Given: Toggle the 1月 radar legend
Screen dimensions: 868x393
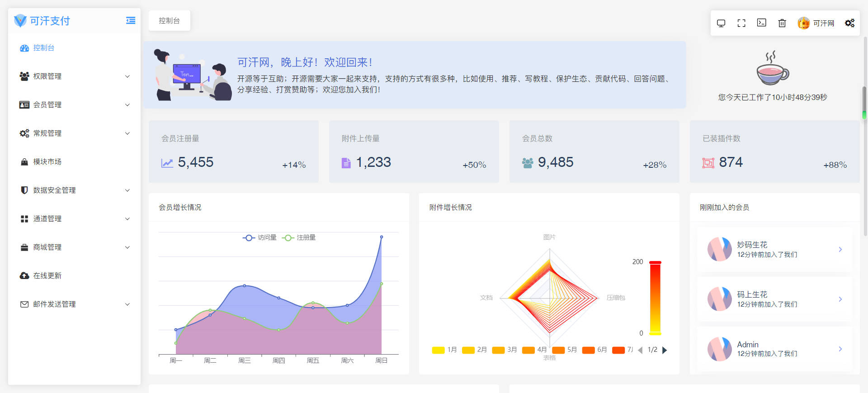Looking at the screenshot, I should (x=445, y=350).
